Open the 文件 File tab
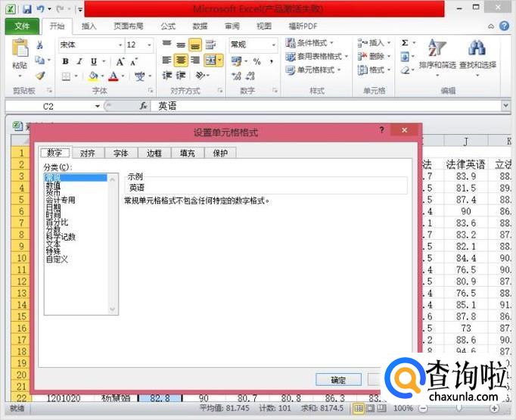 coord(22,26)
